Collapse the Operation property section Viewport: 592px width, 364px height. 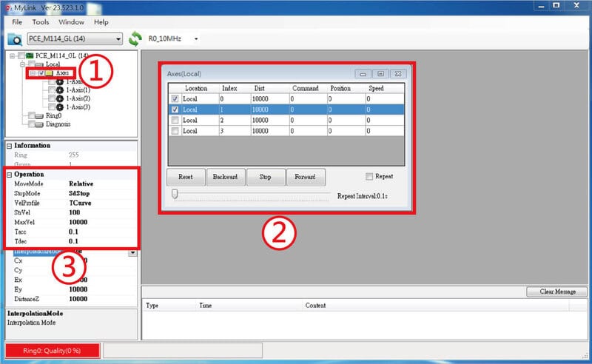pos(10,175)
